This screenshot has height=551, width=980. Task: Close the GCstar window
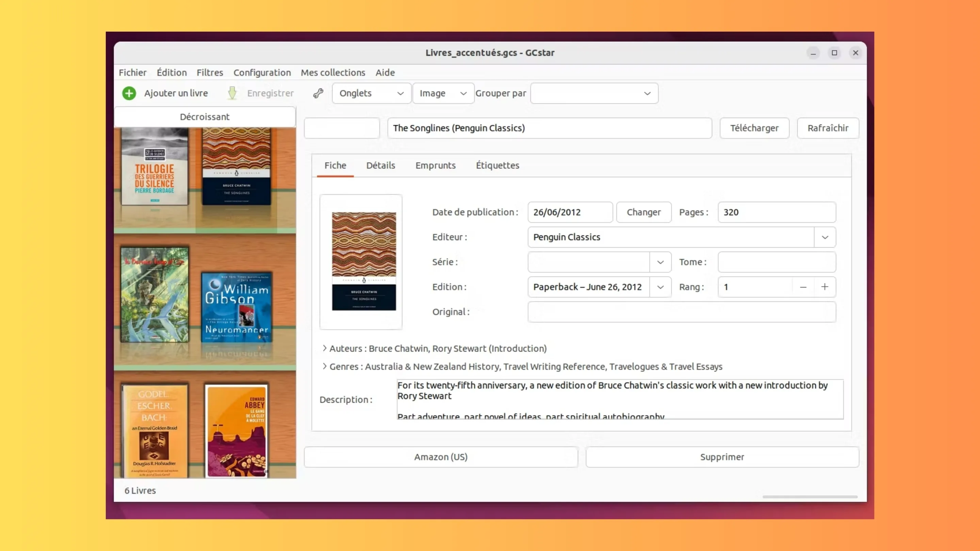(855, 53)
